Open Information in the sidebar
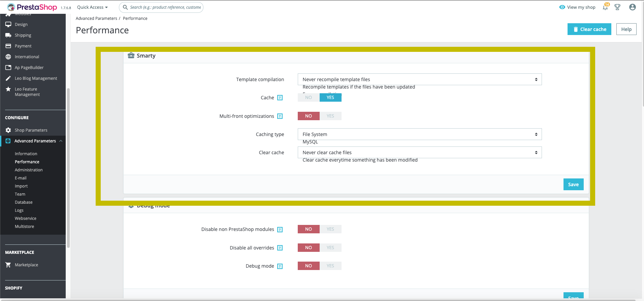Image resolution: width=644 pixels, height=301 pixels. pyautogui.click(x=26, y=154)
